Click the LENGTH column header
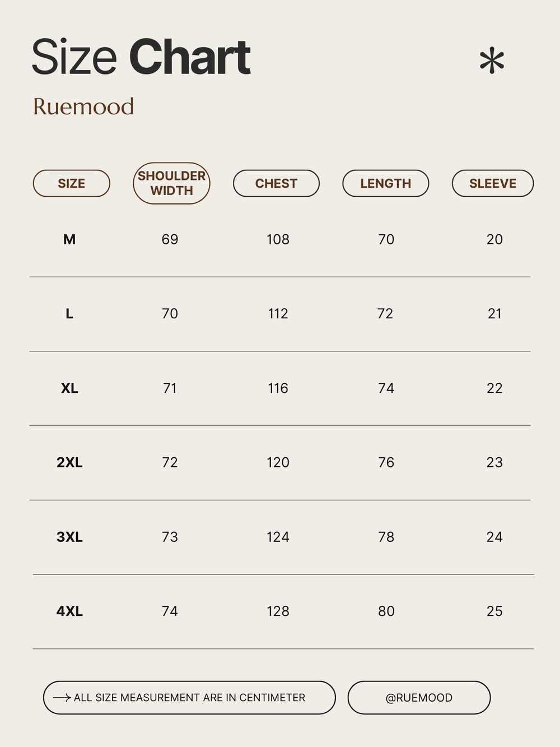The image size is (560, 747). 386,183
